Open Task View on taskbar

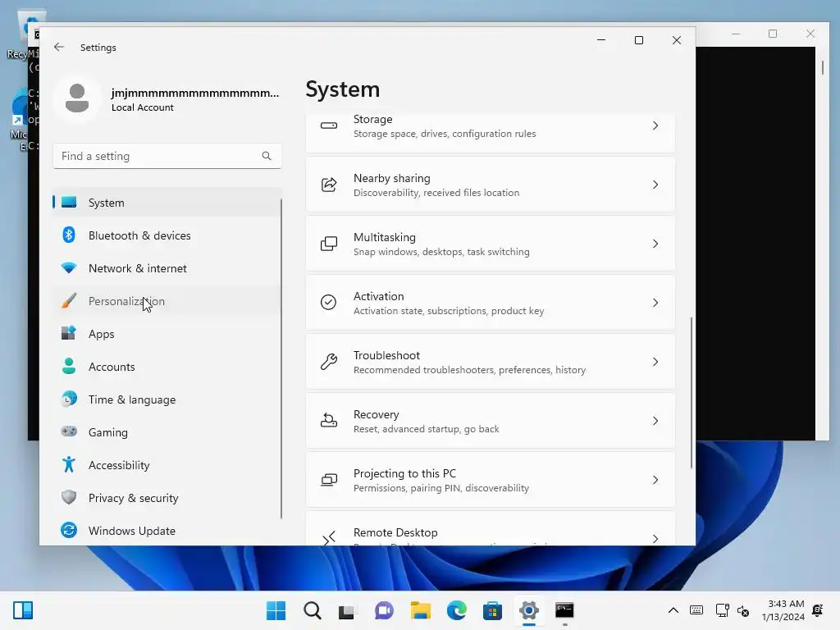pos(347,610)
